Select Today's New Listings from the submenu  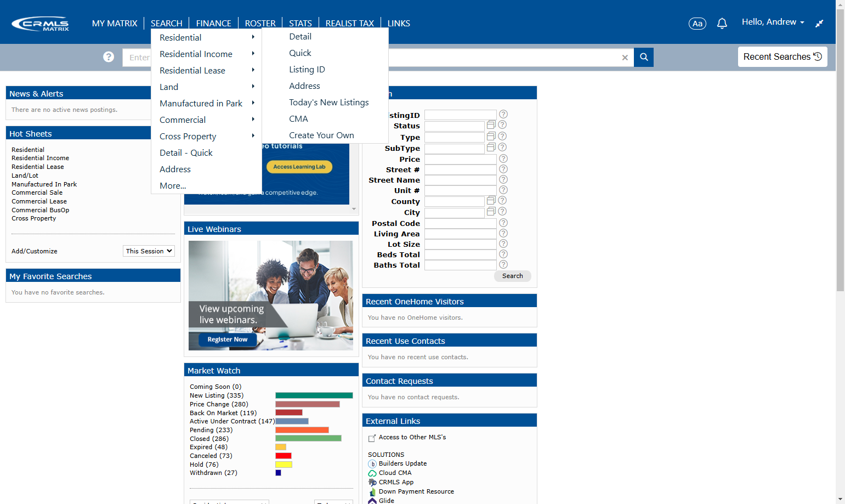[x=329, y=103]
